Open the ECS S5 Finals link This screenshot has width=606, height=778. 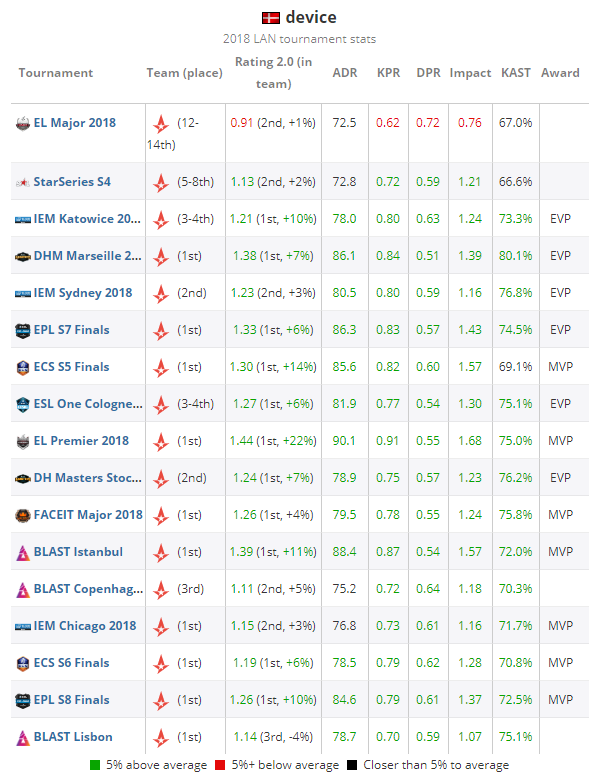71,367
